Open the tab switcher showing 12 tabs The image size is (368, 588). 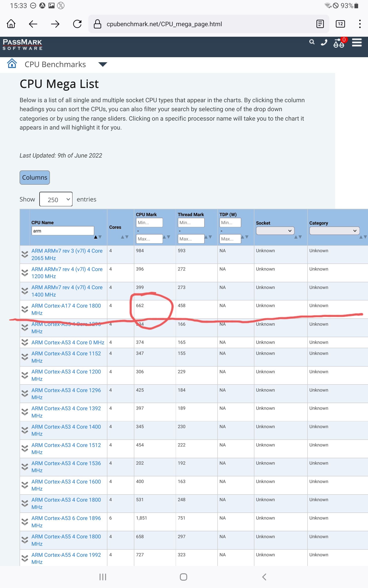click(340, 24)
